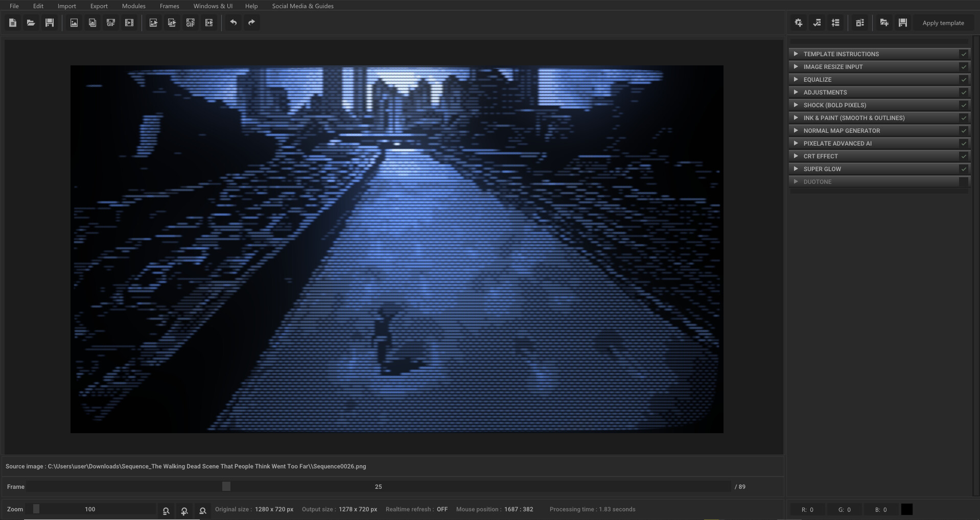Expand the PIXELATE ADVANCED AI section
Screen dimensions: 980x520
coord(797,144)
